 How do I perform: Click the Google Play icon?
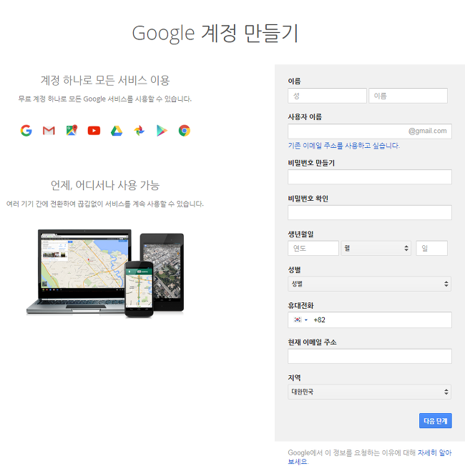pyautogui.click(x=162, y=131)
